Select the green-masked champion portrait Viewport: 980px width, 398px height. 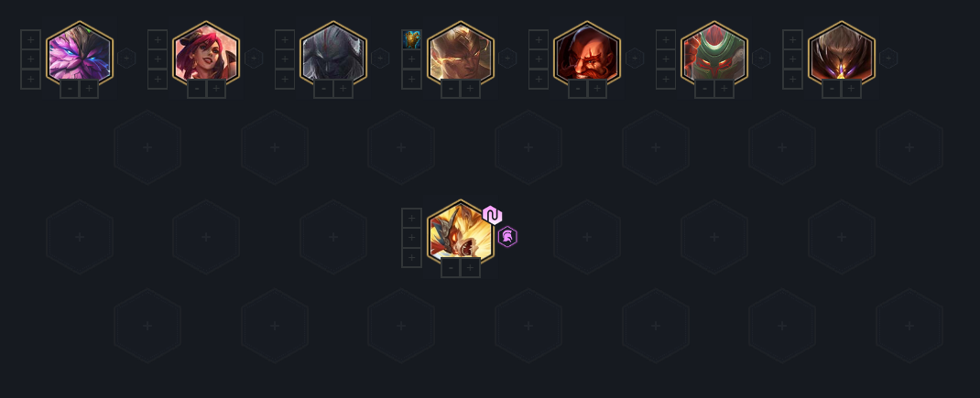pos(714,55)
